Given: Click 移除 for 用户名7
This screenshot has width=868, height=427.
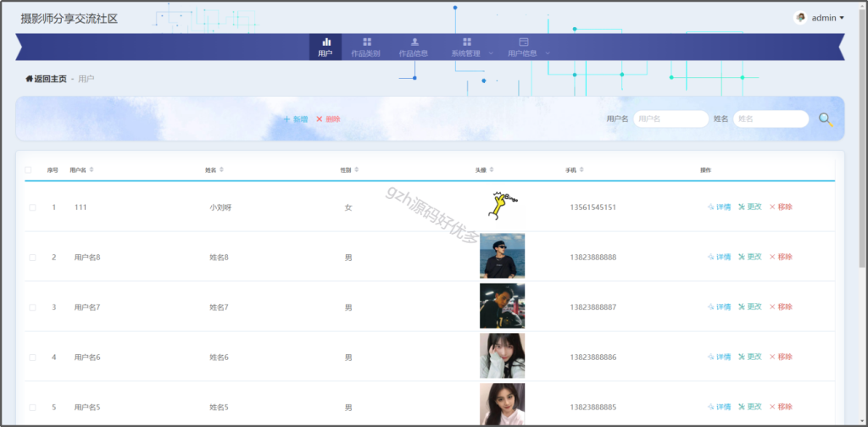Looking at the screenshot, I should (781, 307).
